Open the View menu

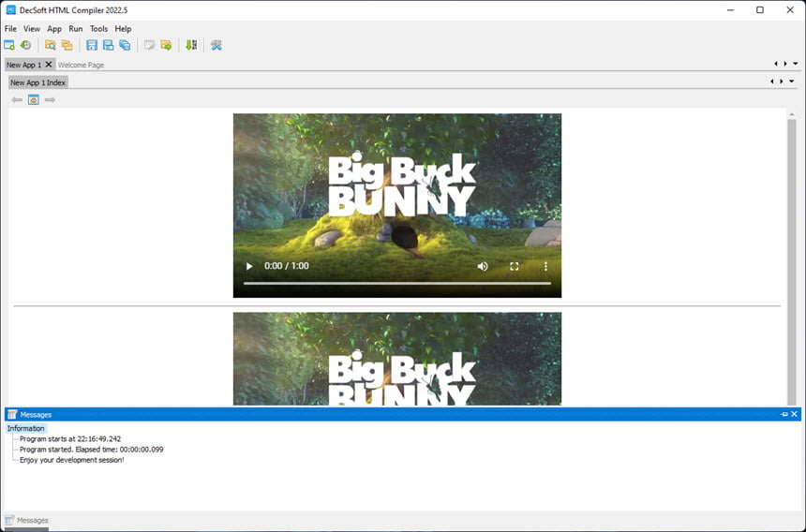pos(31,29)
